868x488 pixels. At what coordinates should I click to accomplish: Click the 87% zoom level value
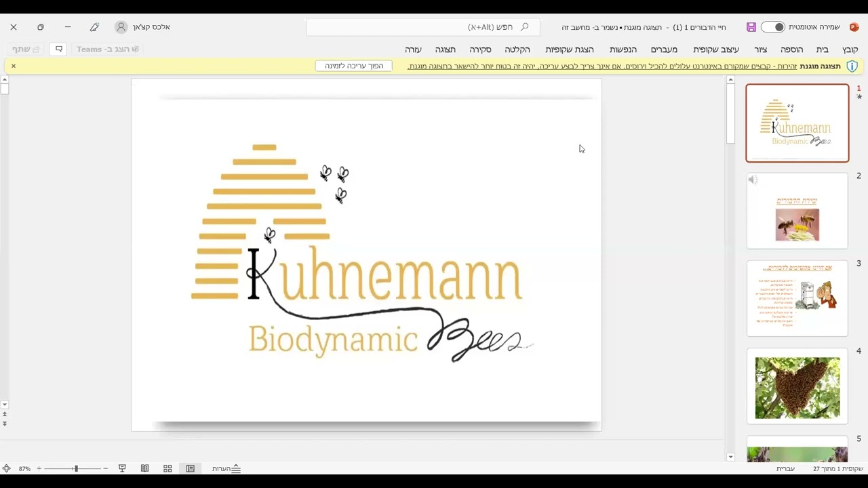click(24, 469)
